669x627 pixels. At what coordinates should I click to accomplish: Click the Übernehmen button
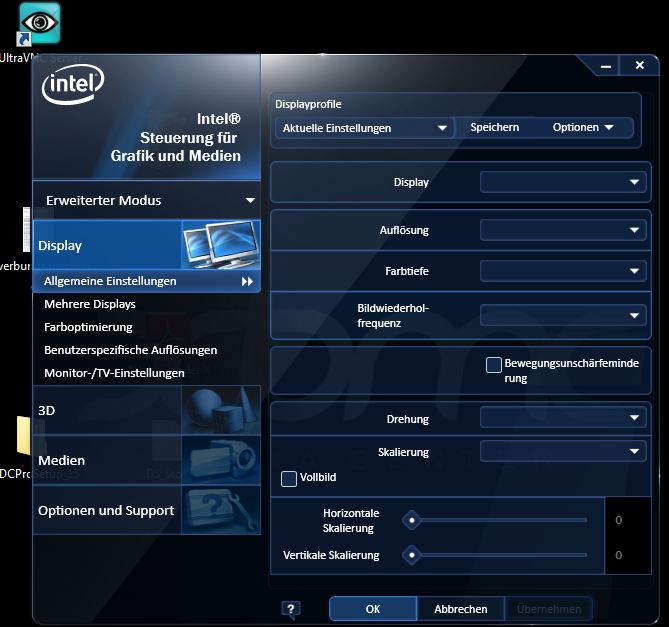pyautogui.click(x=549, y=609)
